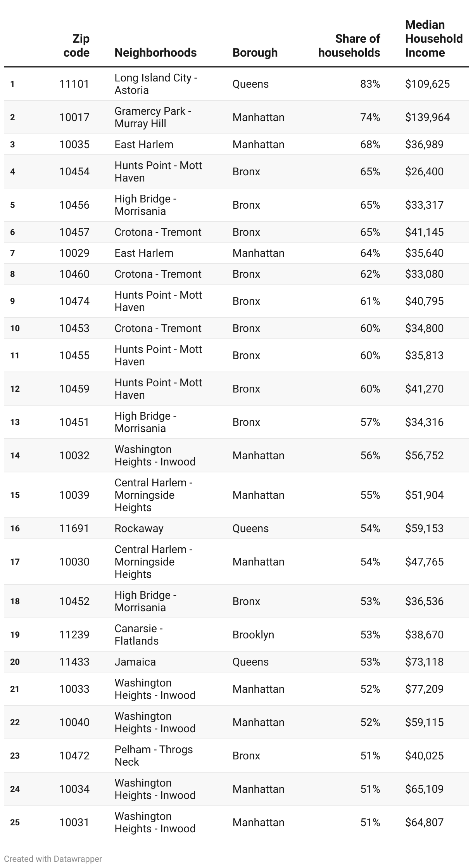Select the "Jamaica" neighborhood cell
This screenshot has width=473, height=868.
[135, 662]
